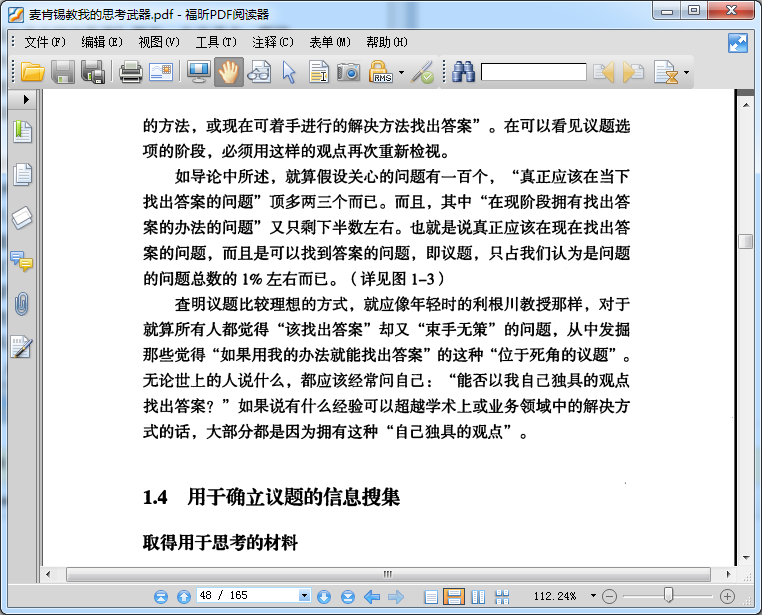Expand the page number dropdown arrow
The width and height of the screenshot is (762, 615).
(x=305, y=596)
